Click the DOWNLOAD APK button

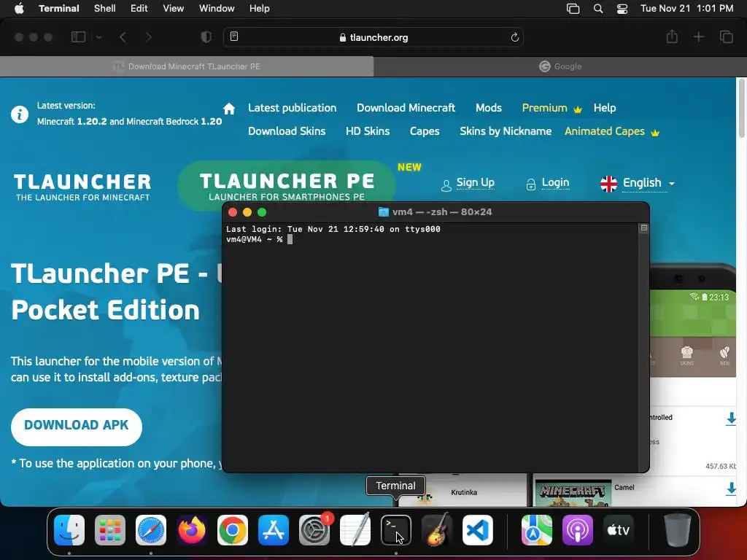tap(76, 427)
